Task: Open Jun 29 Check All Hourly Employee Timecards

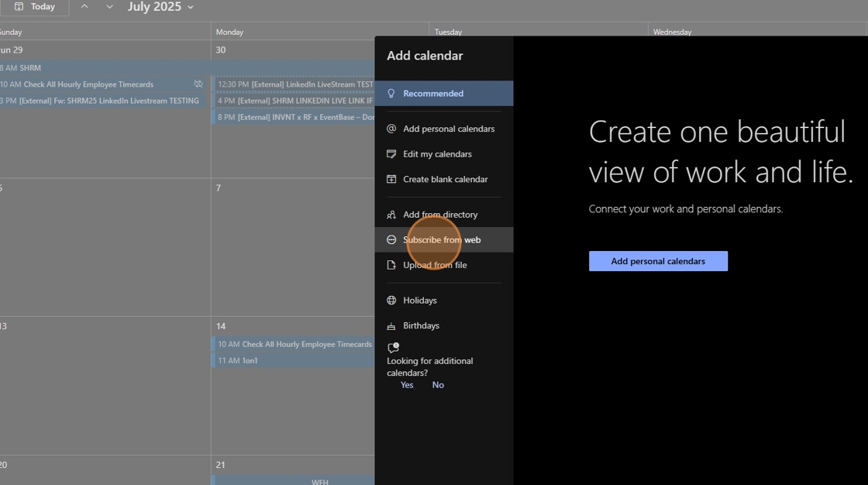Action: [88, 84]
